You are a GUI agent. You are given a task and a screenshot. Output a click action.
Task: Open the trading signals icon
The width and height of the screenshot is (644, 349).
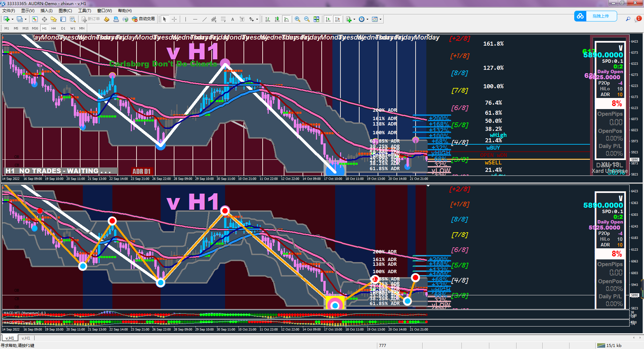click(125, 19)
